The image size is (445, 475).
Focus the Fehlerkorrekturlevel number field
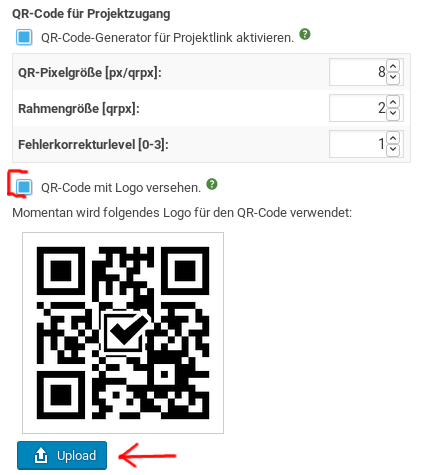tap(366, 144)
